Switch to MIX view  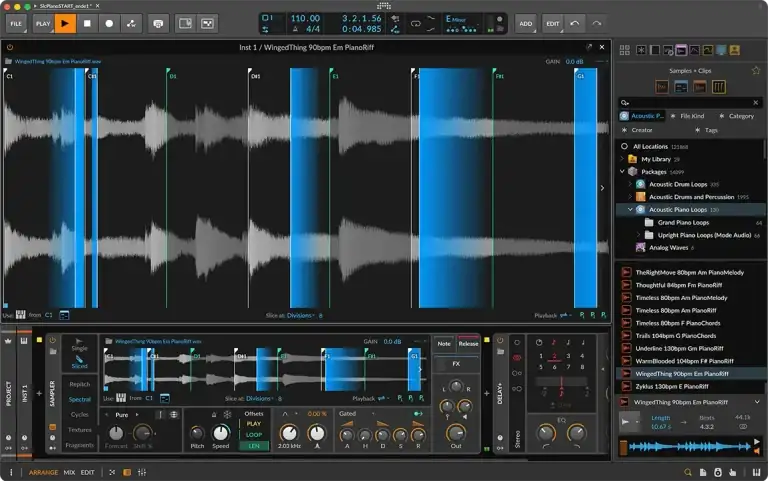tap(69, 472)
